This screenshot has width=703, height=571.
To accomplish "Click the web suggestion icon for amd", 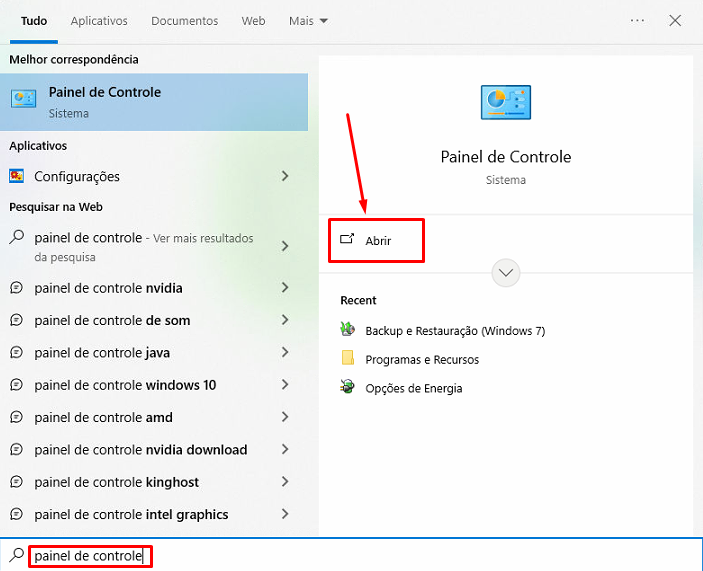I will coord(16,417).
